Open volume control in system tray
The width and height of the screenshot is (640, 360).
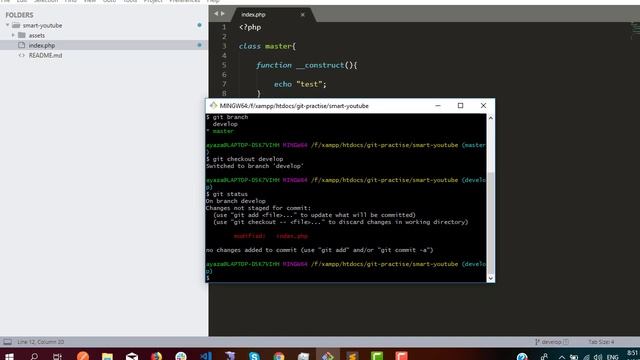coord(598,357)
